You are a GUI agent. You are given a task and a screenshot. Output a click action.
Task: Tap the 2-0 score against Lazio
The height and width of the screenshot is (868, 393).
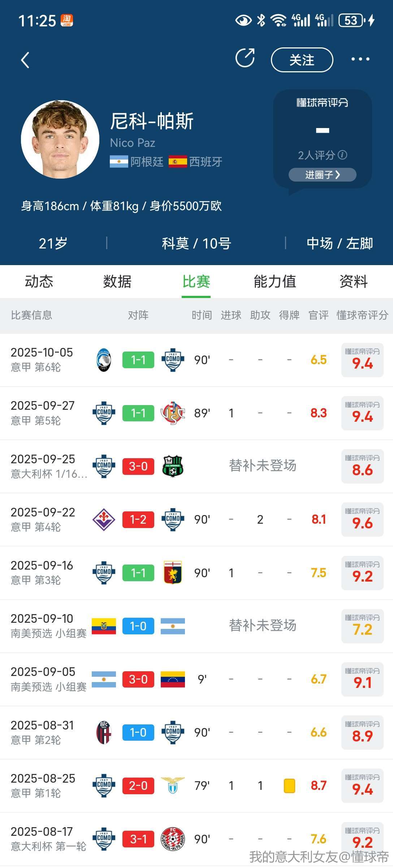[x=138, y=786]
